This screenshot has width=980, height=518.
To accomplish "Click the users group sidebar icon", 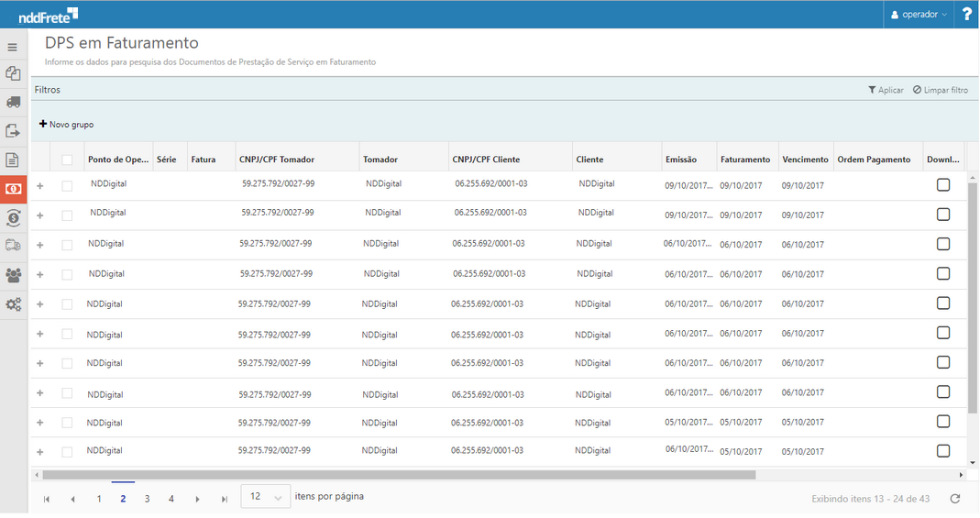I will tap(13, 275).
